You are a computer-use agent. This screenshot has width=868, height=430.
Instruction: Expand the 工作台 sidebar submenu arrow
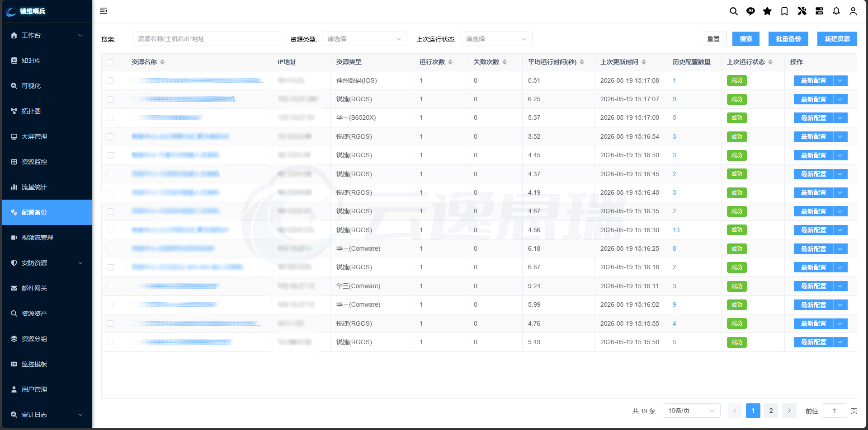tap(80, 35)
